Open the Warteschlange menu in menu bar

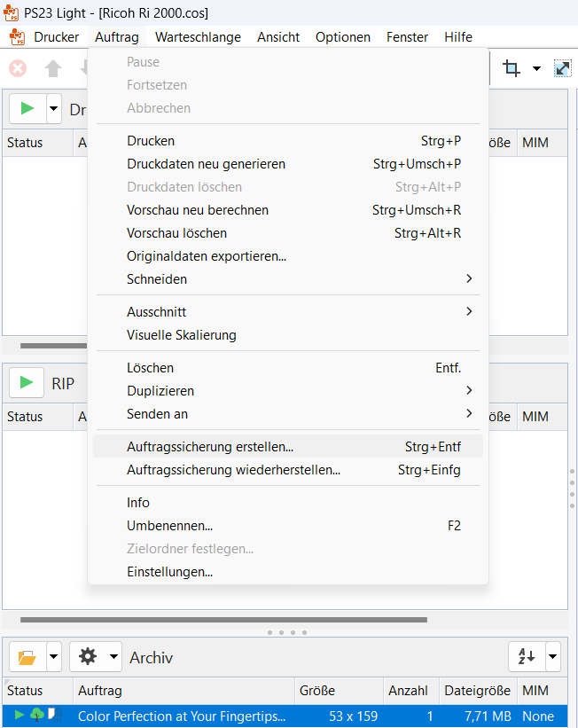point(198,37)
